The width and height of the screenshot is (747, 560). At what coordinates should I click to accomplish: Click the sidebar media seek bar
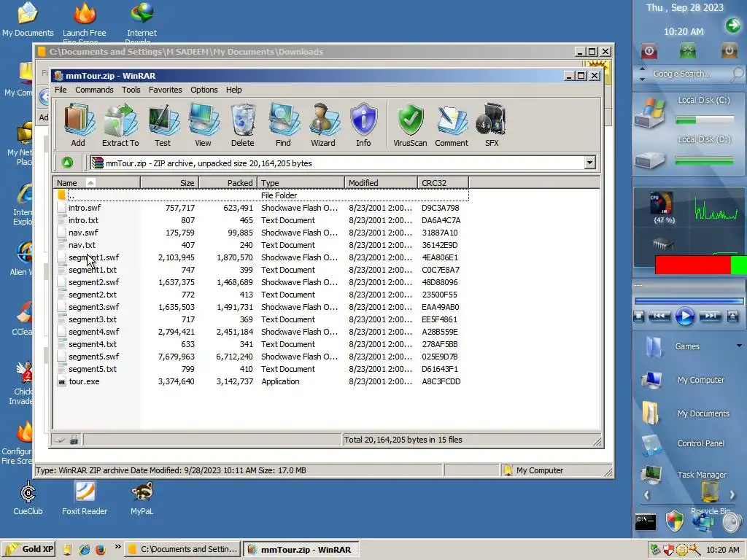pos(689,301)
